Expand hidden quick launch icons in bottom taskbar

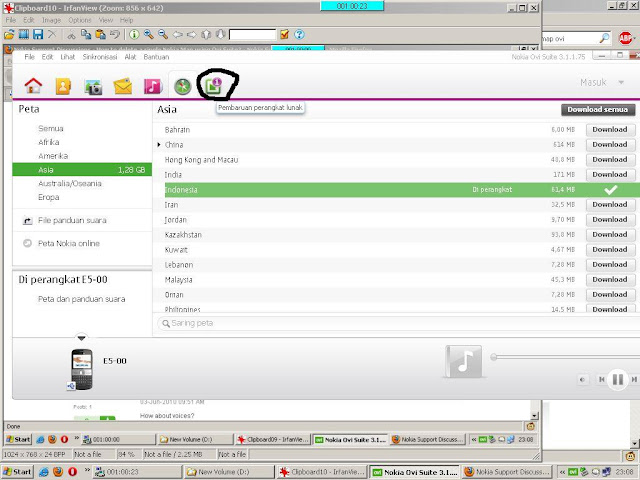(x=87, y=471)
